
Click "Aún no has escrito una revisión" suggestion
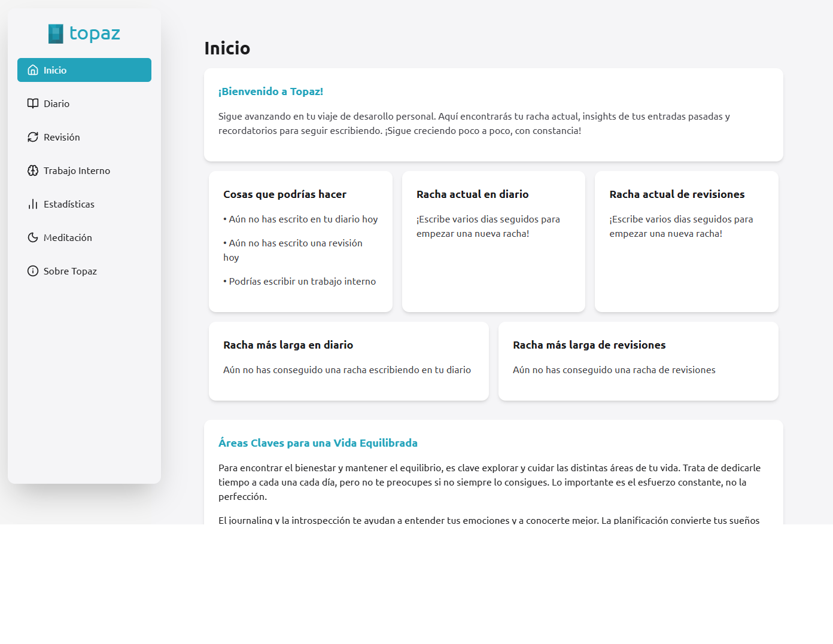(295, 243)
